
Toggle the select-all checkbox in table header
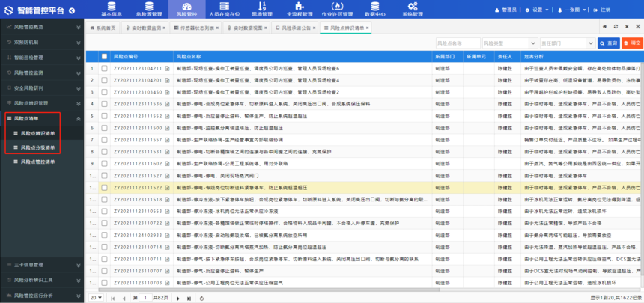coord(104,56)
